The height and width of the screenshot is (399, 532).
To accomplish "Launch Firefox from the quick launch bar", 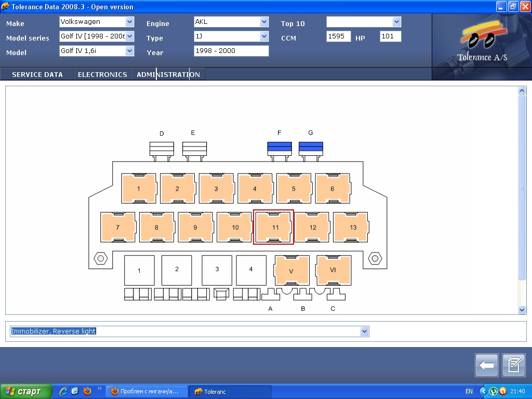I will click(x=87, y=391).
